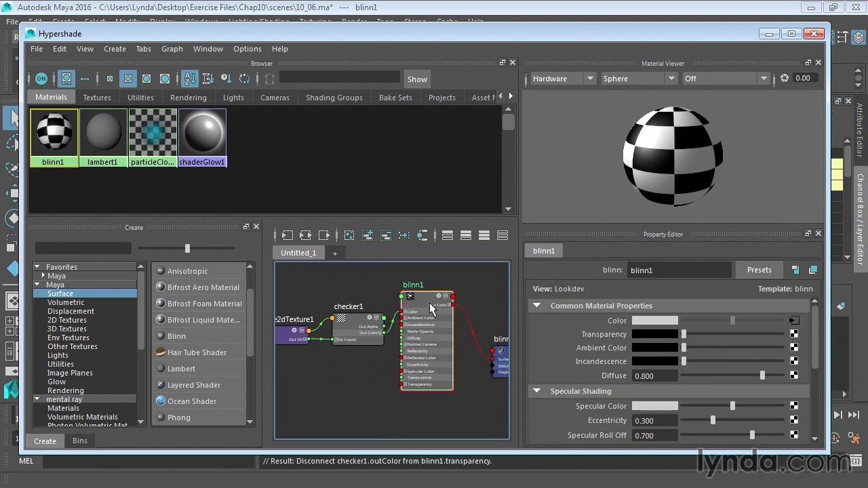Choose large swatch size in Browser

click(146, 79)
